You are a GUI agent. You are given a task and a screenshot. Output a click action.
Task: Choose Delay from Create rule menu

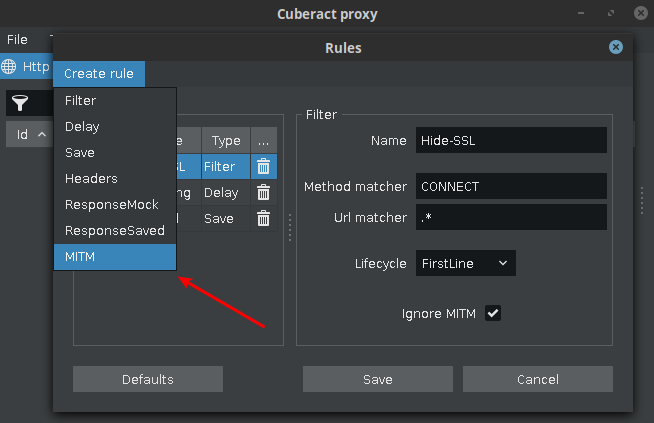click(x=115, y=126)
